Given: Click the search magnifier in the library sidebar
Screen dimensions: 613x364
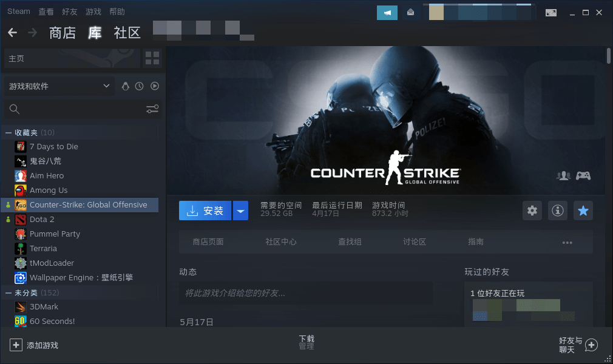Looking at the screenshot, I should click(x=15, y=109).
